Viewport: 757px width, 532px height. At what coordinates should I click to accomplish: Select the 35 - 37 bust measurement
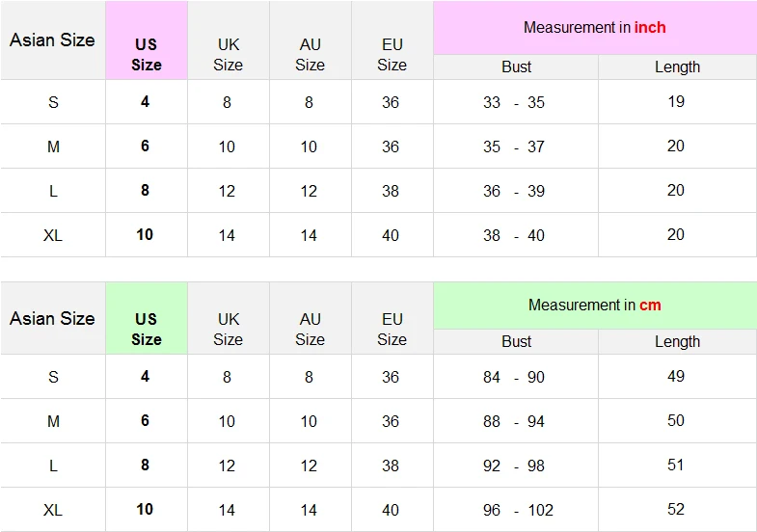(514, 146)
